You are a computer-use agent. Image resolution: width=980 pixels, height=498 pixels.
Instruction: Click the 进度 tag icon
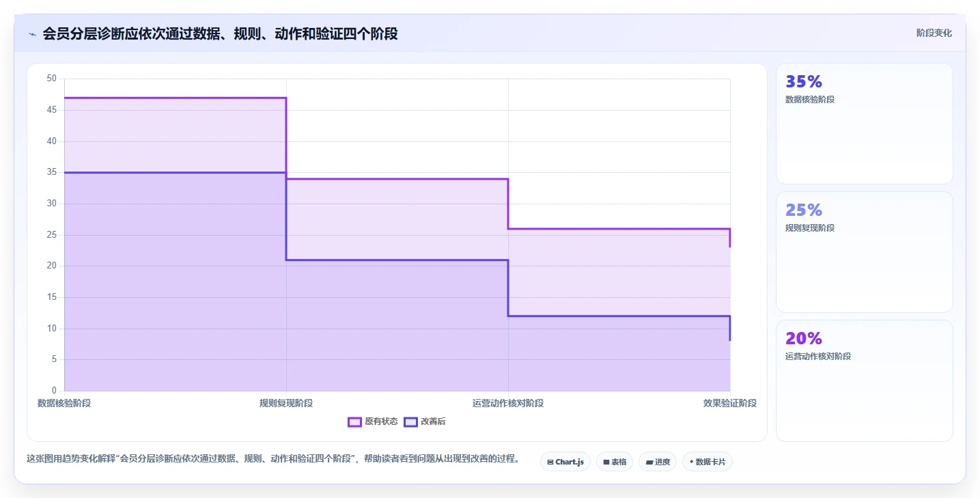(x=649, y=462)
